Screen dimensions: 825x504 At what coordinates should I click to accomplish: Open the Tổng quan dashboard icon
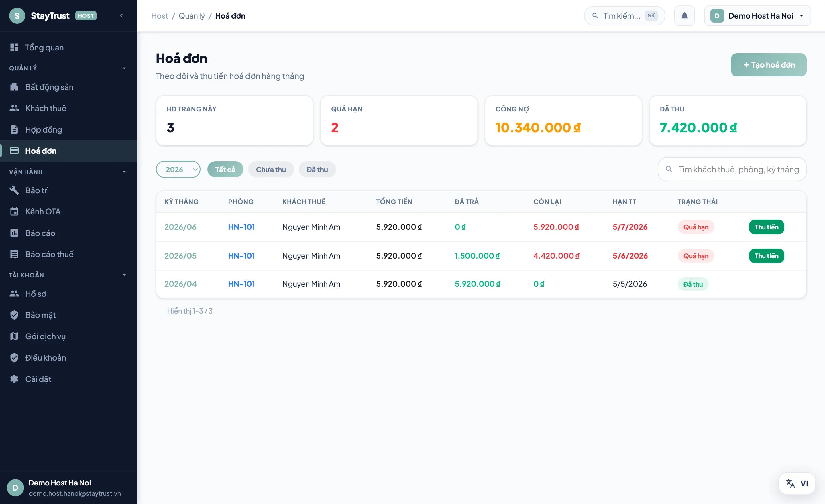tap(14, 47)
